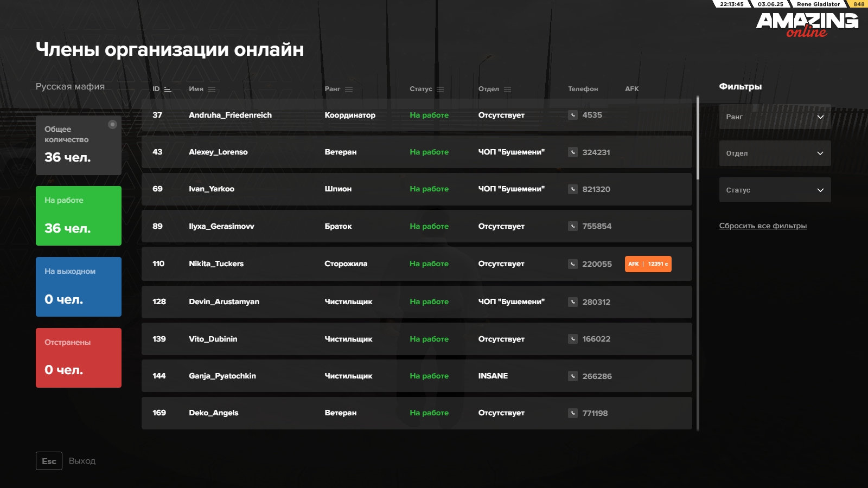Open the Статус filter dropdown
The height and width of the screenshot is (488, 868).
pyautogui.click(x=775, y=190)
